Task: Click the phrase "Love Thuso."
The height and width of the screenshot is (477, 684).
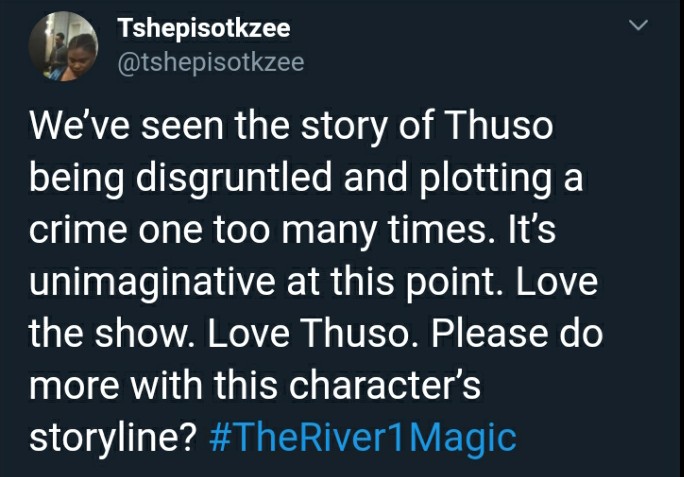Action: [x=314, y=334]
